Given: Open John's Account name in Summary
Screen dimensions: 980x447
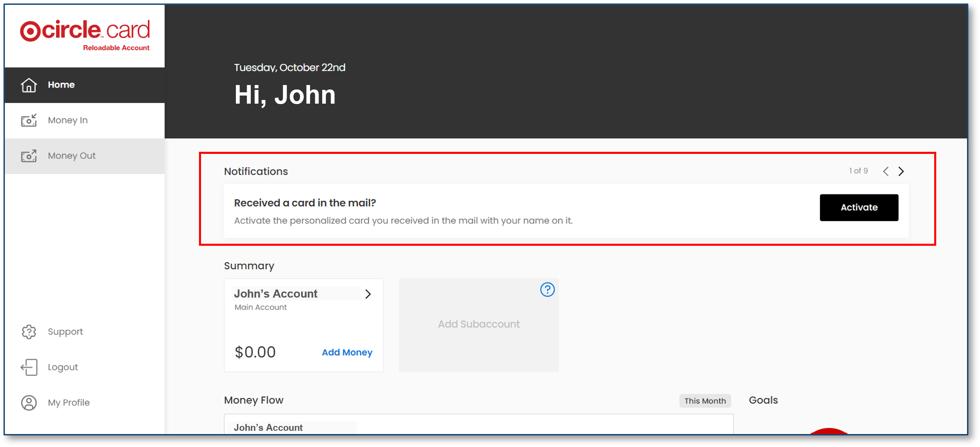Looking at the screenshot, I should click(x=276, y=294).
